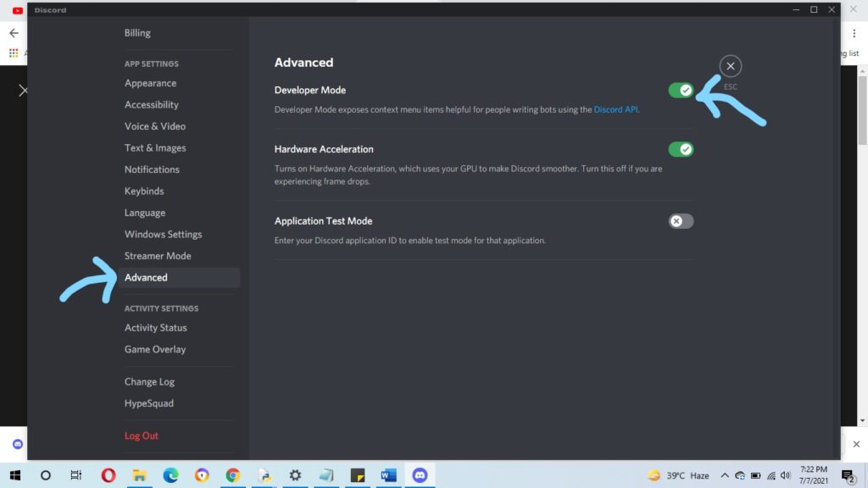Open weather widget showing 39°C Haze

click(679, 475)
